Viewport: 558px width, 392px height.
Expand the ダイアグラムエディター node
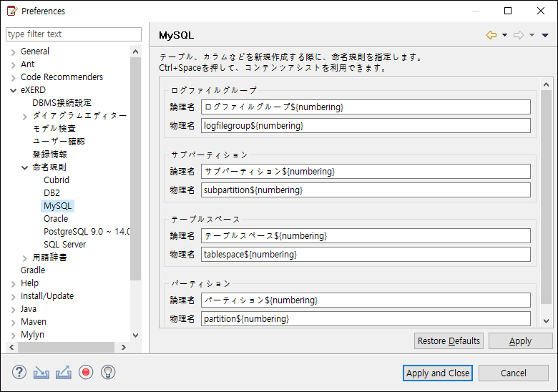point(24,117)
